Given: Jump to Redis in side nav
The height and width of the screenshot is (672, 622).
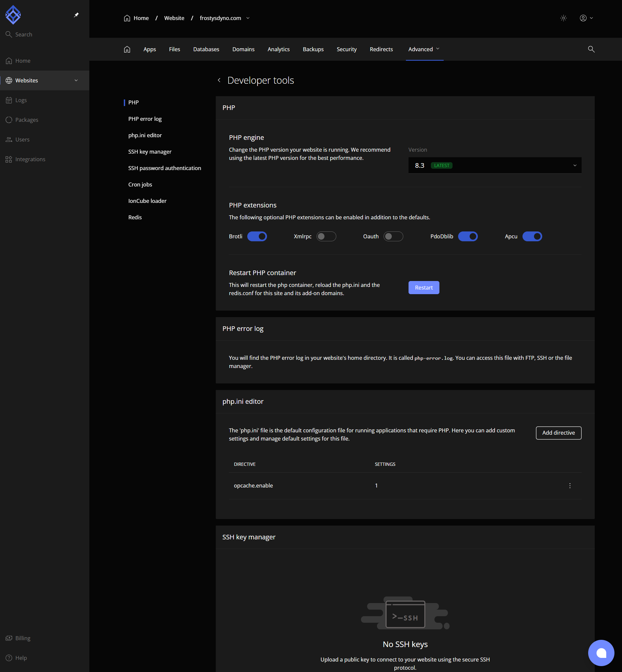Looking at the screenshot, I should point(135,217).
